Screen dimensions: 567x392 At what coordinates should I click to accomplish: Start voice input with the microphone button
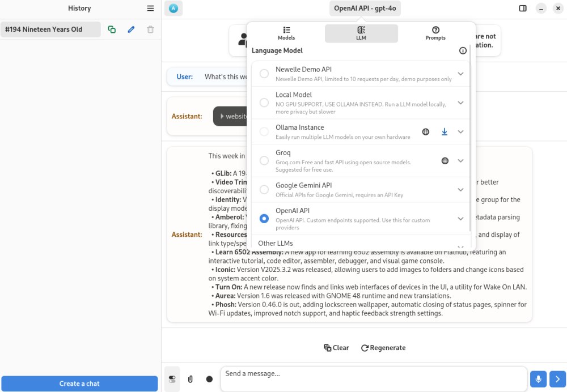pos(539,379)
